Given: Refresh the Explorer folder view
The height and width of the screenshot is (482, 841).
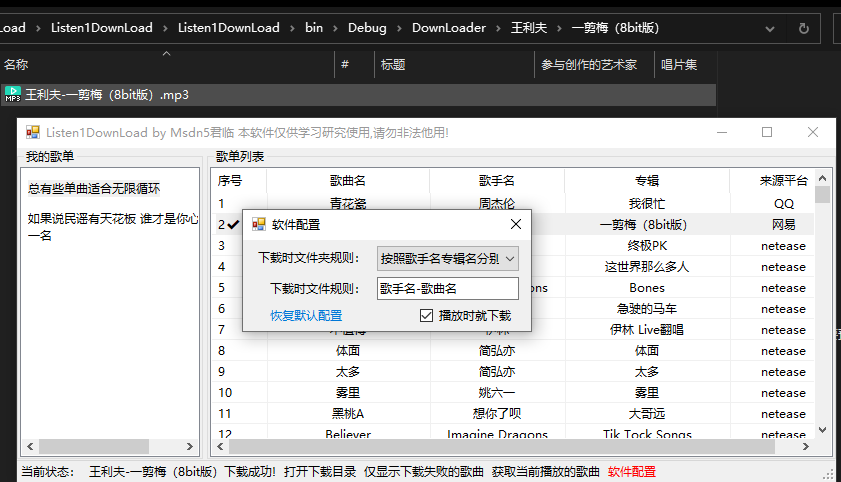Looking at the screenshot, I should (x=803, y=28).
